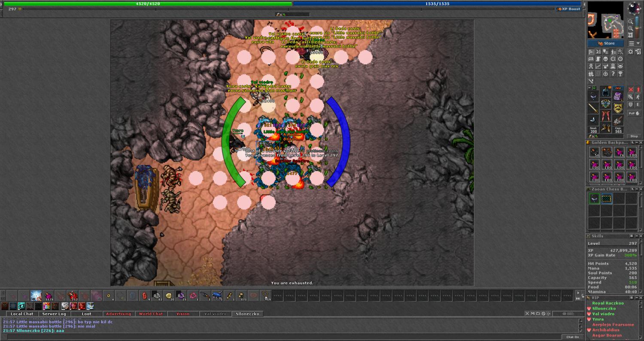Viewport: 644px width, 341px height.
Task: Click the blue mana bar
Action: [437, 3]
